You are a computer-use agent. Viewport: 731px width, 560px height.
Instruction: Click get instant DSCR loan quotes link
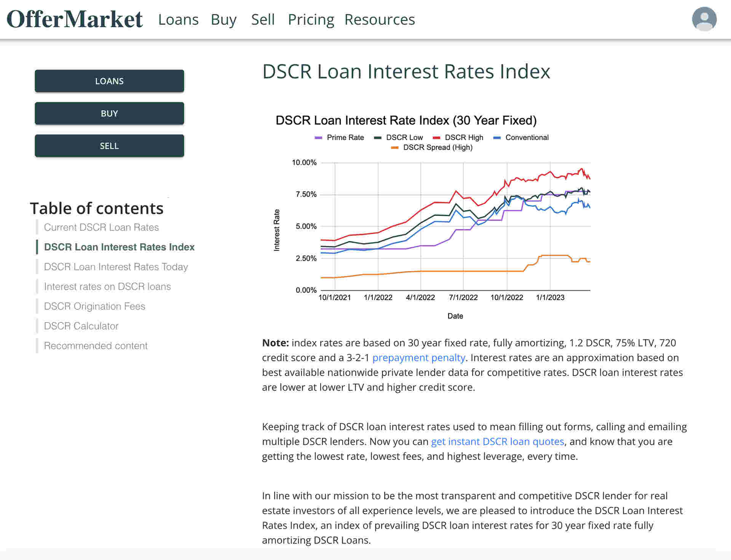tap(497, 442)
